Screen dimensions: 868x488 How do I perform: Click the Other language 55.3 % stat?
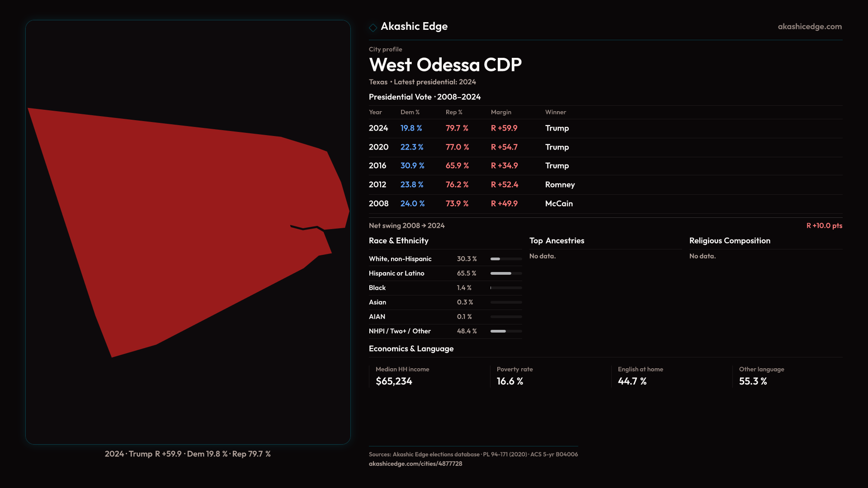coord(753,381)
